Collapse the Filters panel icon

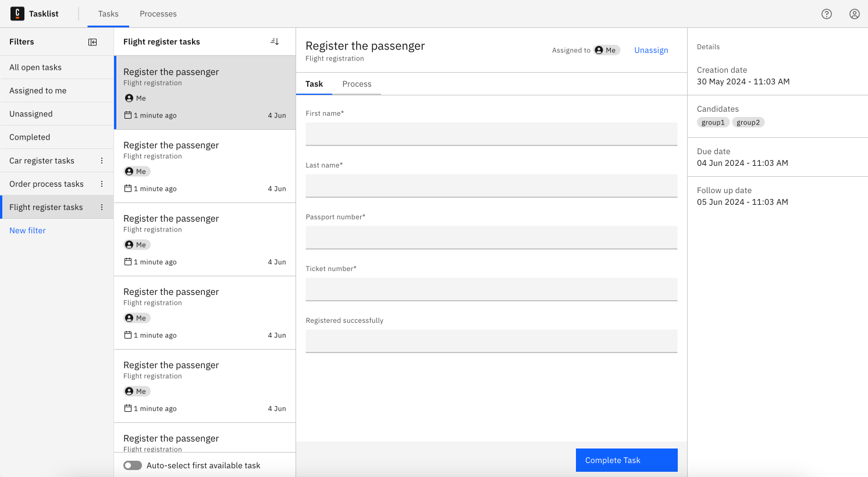93,41
